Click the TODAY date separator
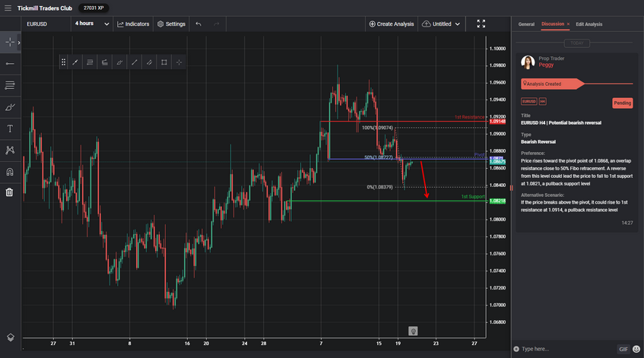Viewport: 644px width, 358px height. point(576,43)
